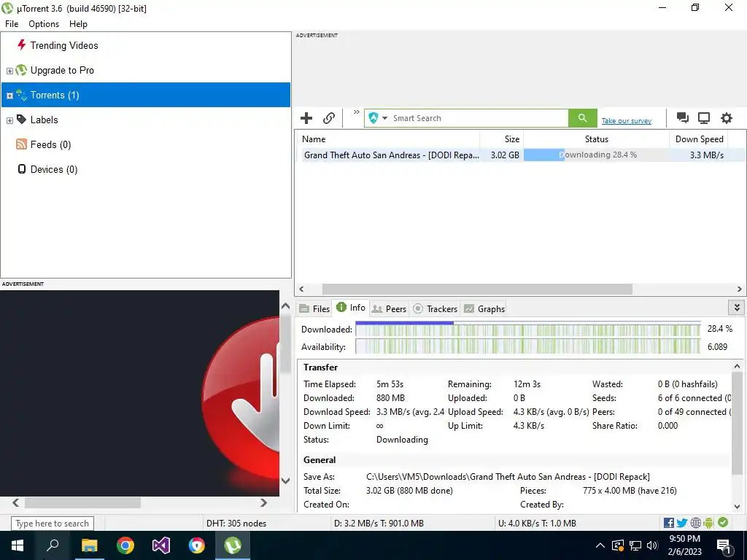Click the Downloaded pieces bar
This screenshot has width=747, height=560.
tap(528, 329)
